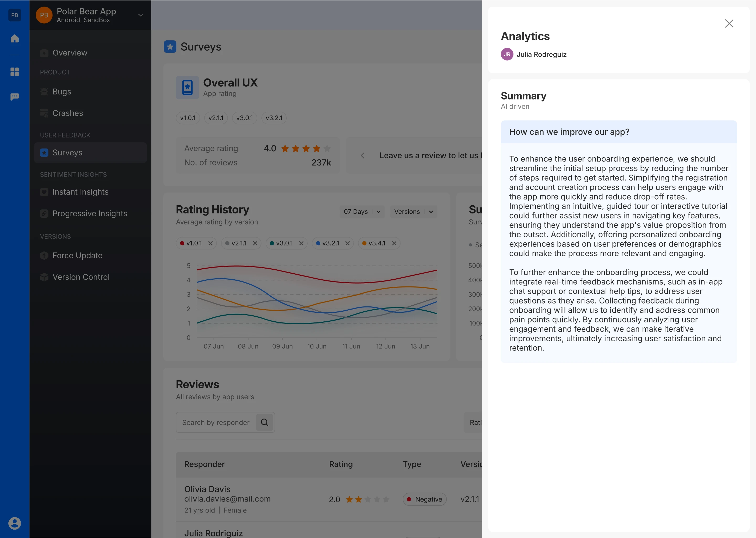Click Olivia Davis responder name
Image resolution: width=756 pixels, height=538 pixels.
[207, 489]
